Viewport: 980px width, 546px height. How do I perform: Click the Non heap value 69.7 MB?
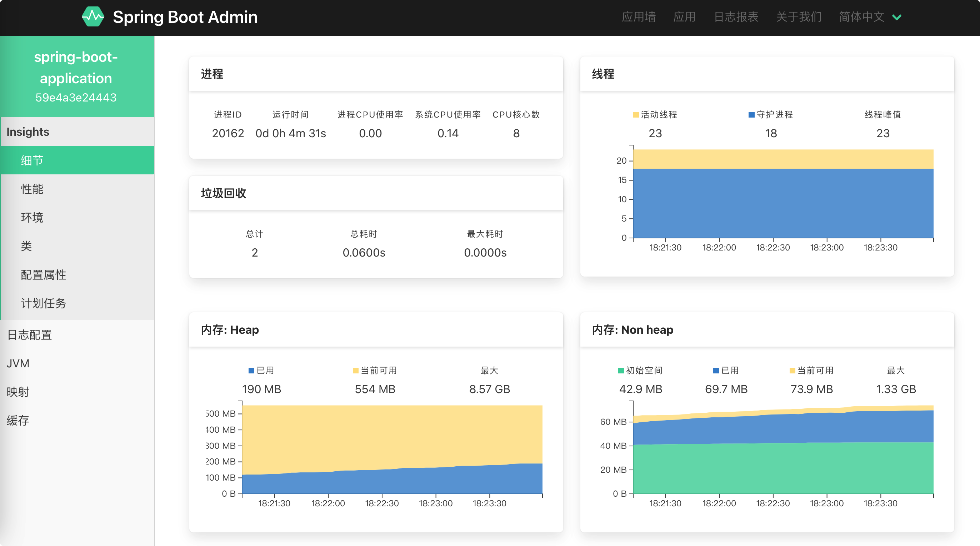click(726, 389)
